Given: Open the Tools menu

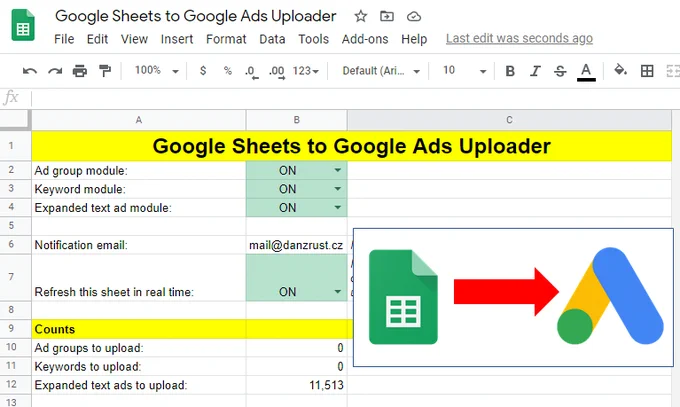Looking at the screenshot, I should click(313, 39).
